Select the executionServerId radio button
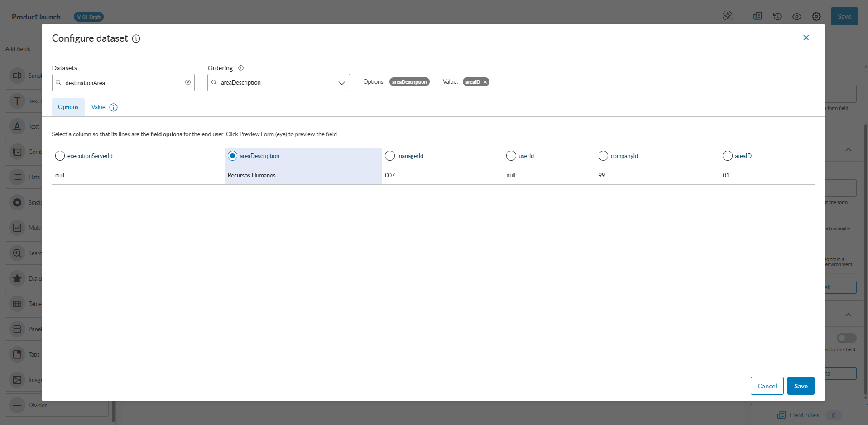The image size is (868, 425). (60, 156)
